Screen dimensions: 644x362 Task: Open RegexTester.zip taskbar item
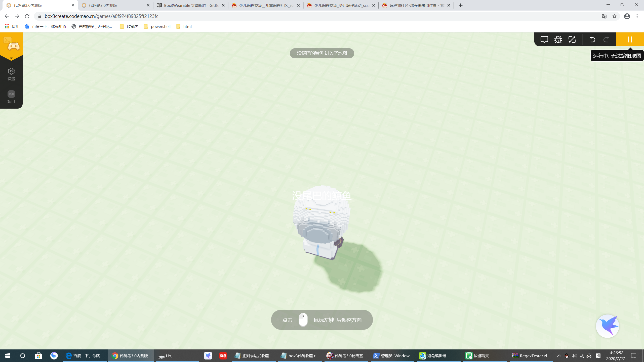(532, 356)
